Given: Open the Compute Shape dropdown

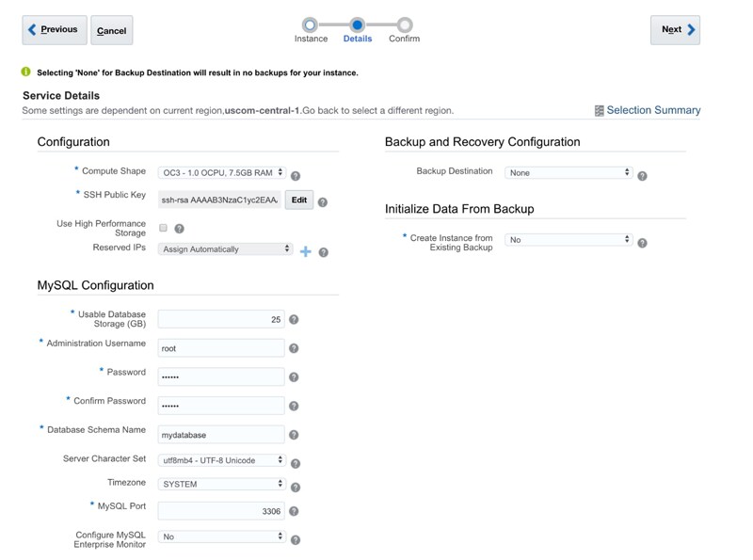Looking at the screenshot, I should (x=222, y=172).
